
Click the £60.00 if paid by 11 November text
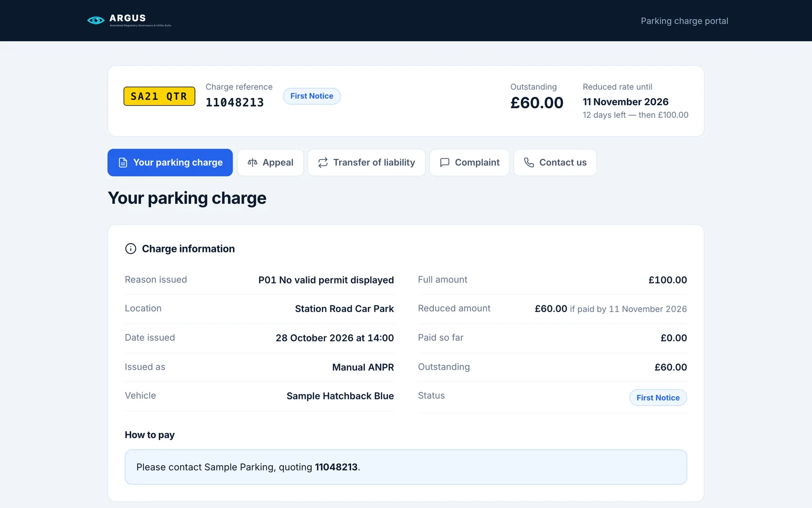pos(611,309)
